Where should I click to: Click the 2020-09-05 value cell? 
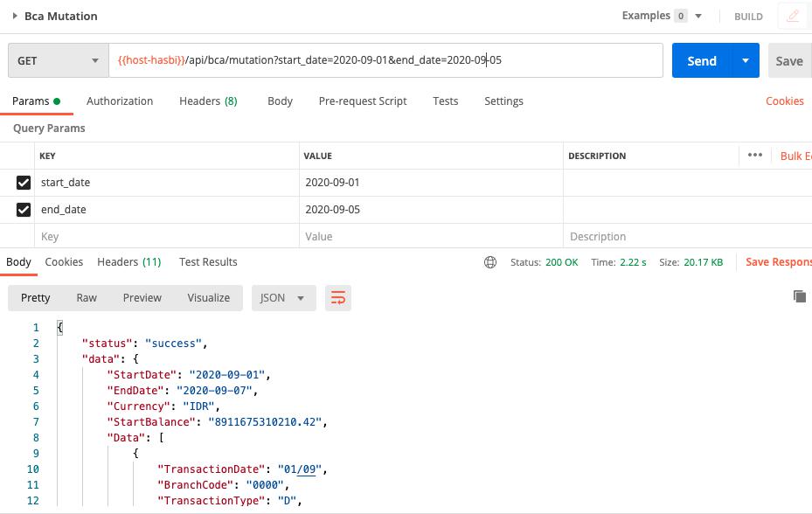431,209
